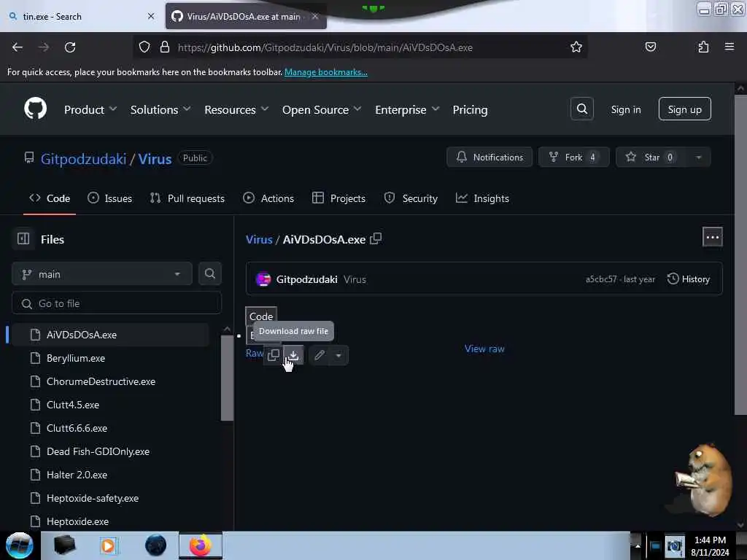The image size is (747, 560).
Task: Select the Code repository tab
Action: 50,198
